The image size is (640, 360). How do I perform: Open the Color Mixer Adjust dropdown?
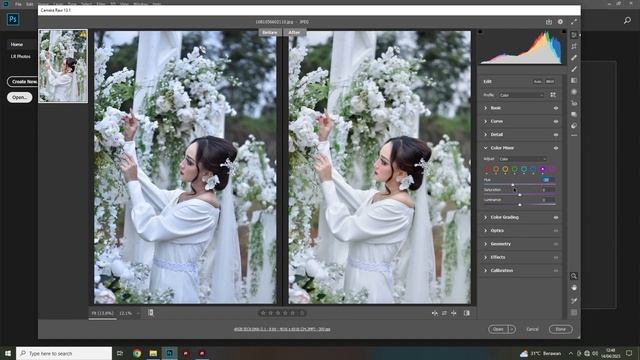[522, 159]
